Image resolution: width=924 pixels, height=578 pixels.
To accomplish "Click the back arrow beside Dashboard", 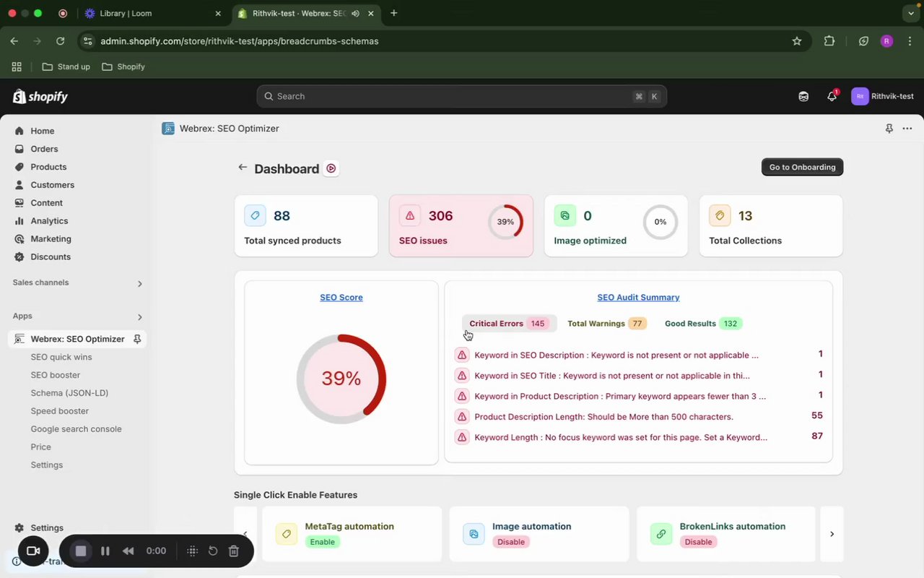I will (x=243, y=168).
